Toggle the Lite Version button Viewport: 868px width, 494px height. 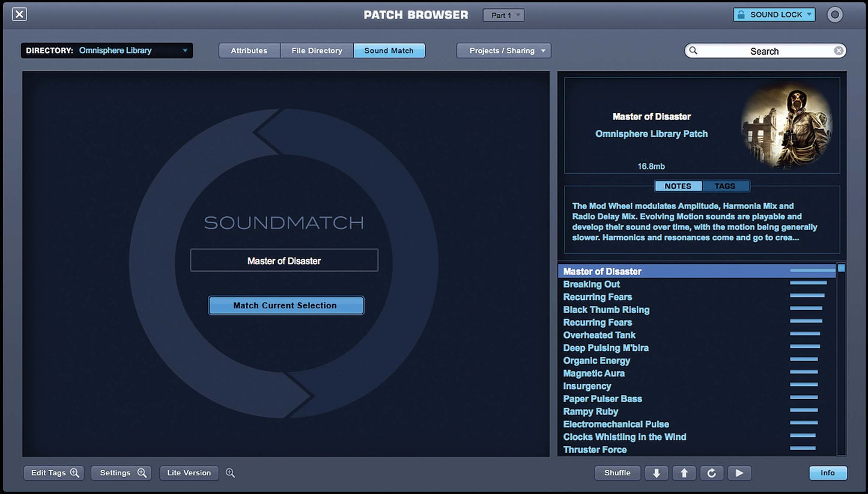click(189, 473)
